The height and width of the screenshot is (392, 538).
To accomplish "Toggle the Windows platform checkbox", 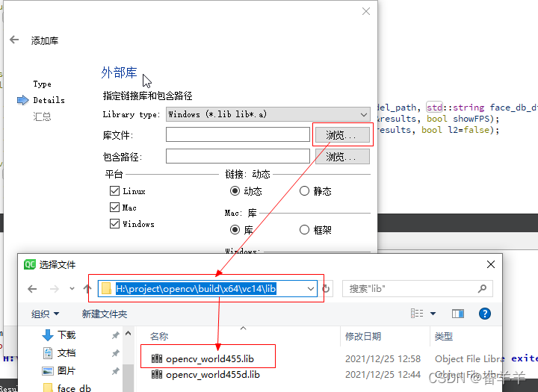I will 114,223.
